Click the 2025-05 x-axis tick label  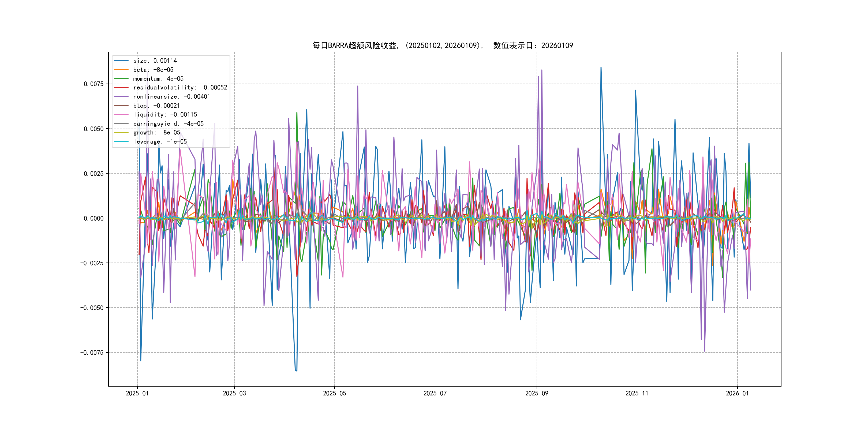[334, 393]
